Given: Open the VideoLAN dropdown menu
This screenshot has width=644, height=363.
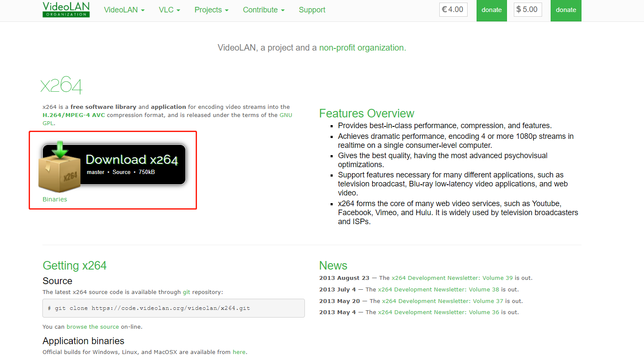Looking at the screenshot, I should 124,10.
